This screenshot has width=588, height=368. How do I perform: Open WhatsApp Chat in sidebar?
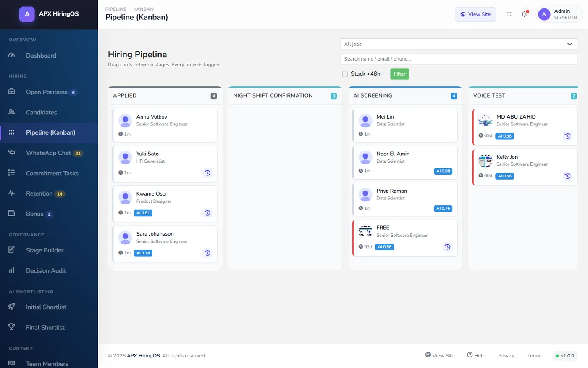[49, 153]
